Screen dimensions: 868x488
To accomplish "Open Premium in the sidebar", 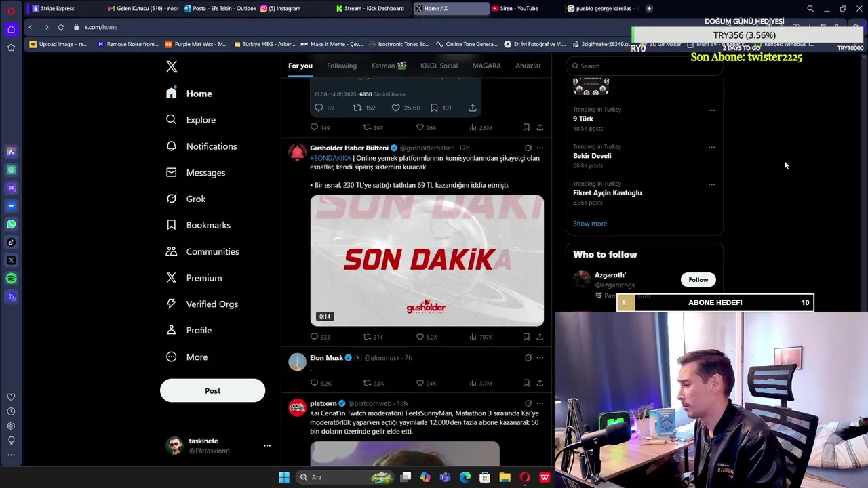I will coord(194,278).
